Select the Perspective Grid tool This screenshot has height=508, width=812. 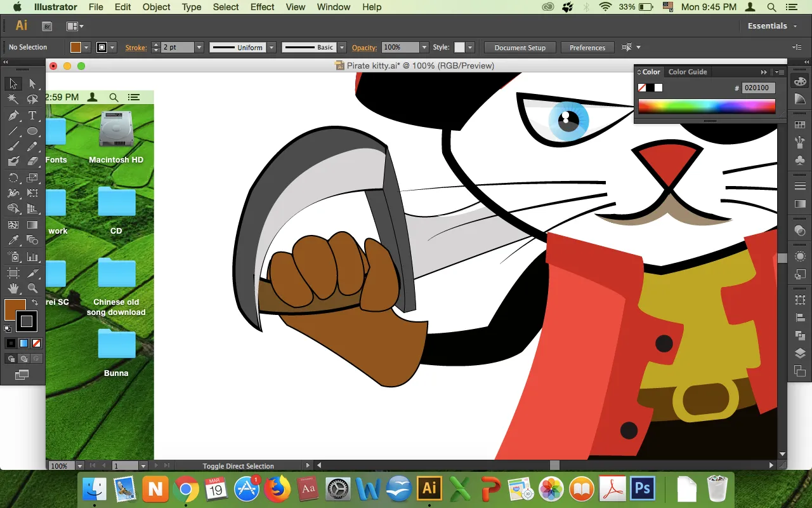tap(32, 209)
